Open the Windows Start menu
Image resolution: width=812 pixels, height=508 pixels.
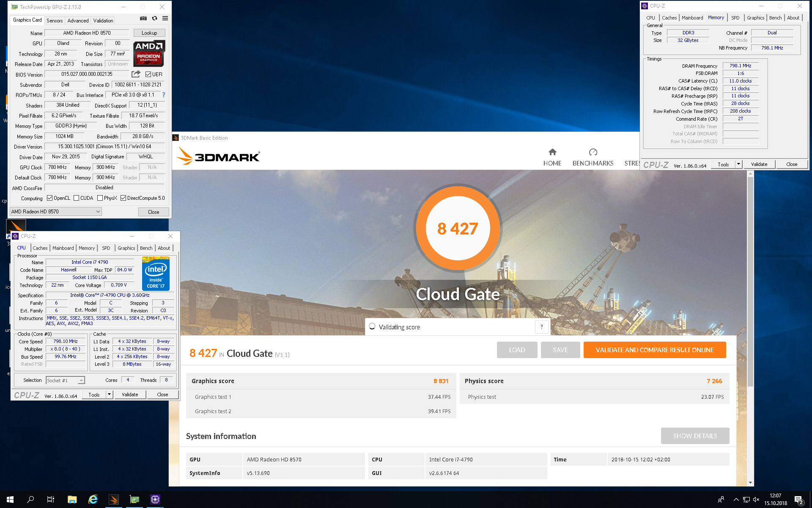coord(10,500)
